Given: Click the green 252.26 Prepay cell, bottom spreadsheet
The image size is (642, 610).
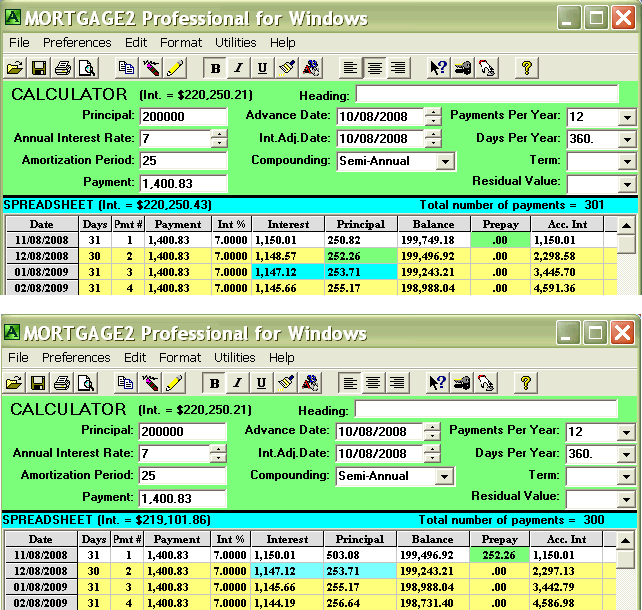Looking at the screenshot, I should (500, 555).
